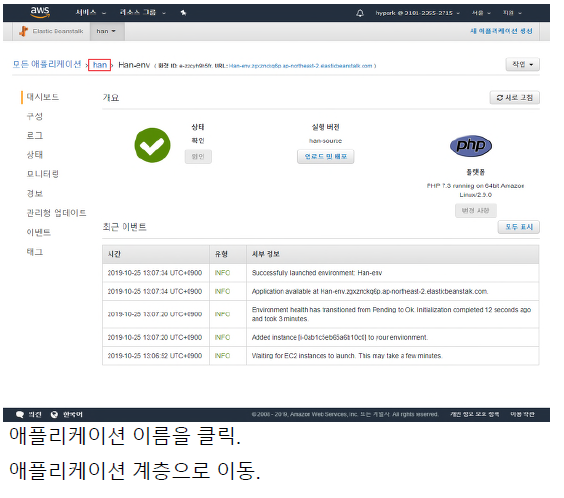Select 'Waiting for EC2 instances' event row

(320, 356)
